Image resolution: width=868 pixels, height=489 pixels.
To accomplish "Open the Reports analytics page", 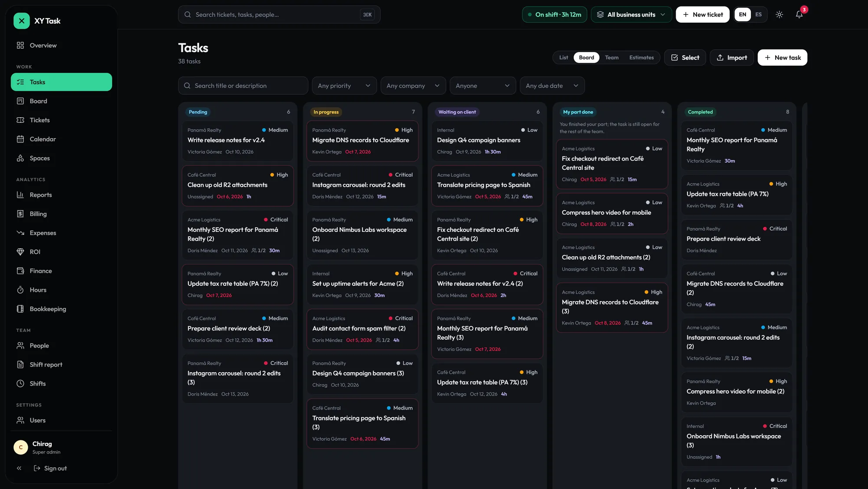I will pos(61,195).
